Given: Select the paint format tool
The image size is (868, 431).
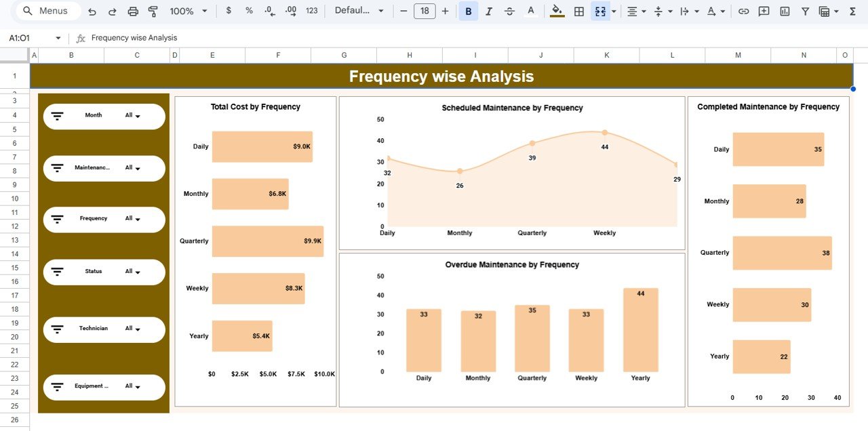Looking at the screenshot, I should (153, 11).
